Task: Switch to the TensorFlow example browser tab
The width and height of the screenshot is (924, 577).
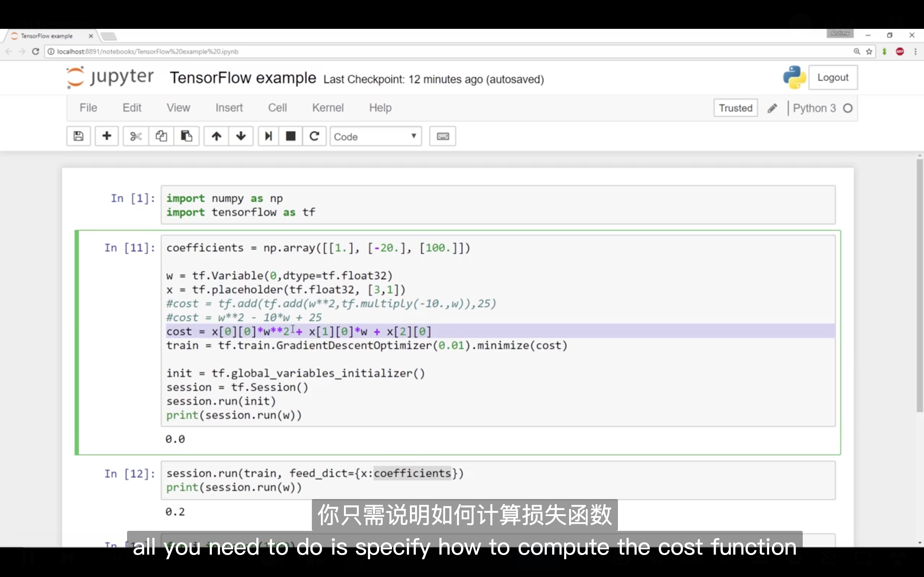Action: (x=47, y=35)
